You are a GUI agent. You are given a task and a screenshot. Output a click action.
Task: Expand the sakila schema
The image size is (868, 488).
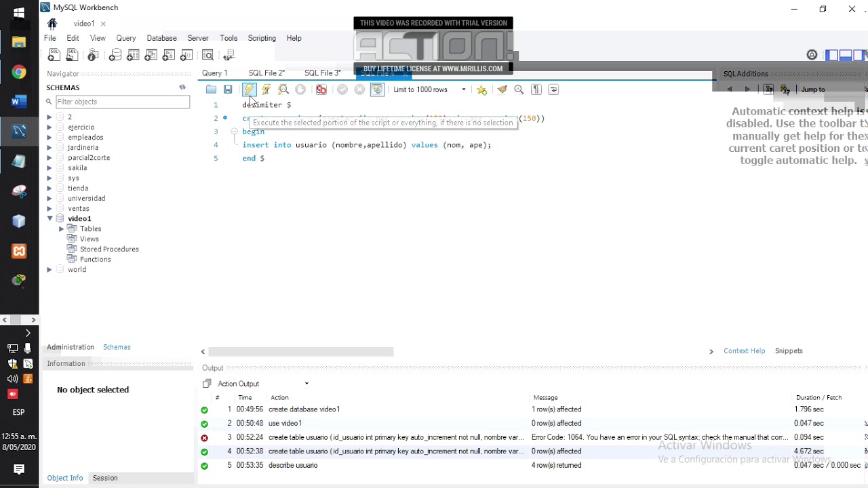tap(49, 168)
